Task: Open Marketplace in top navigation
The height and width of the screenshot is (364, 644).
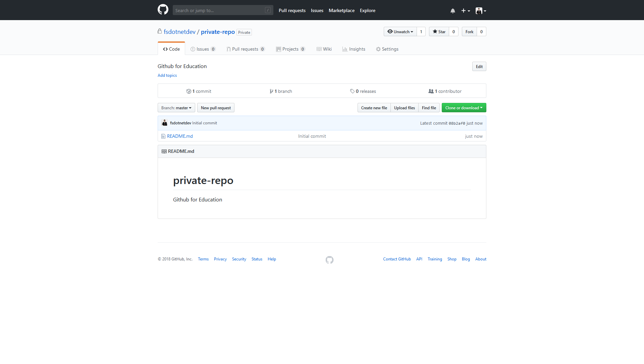Action: 341,10
